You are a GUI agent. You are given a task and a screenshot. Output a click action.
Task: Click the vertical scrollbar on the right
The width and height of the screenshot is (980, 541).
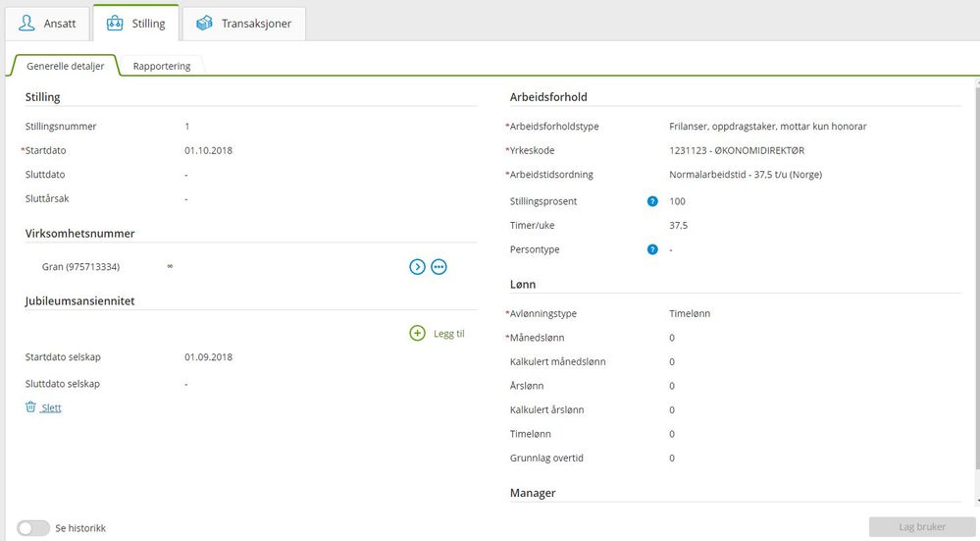coord(975,295)
